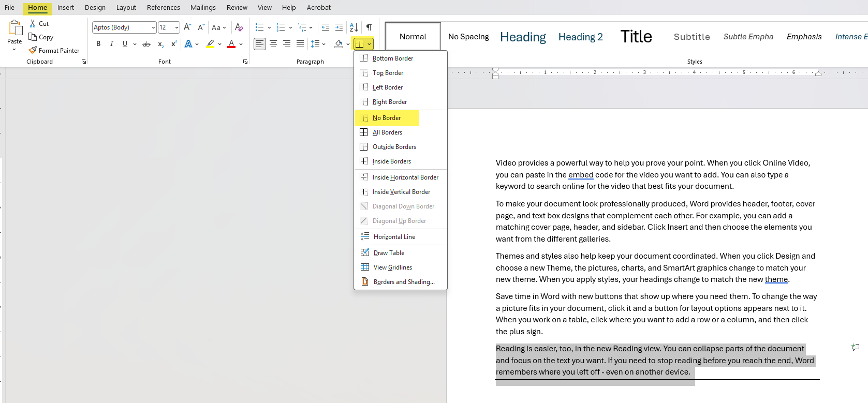Open the References tab
This screenshot has width=868, height=403.
pyautogui.click(x=164, y=7)
